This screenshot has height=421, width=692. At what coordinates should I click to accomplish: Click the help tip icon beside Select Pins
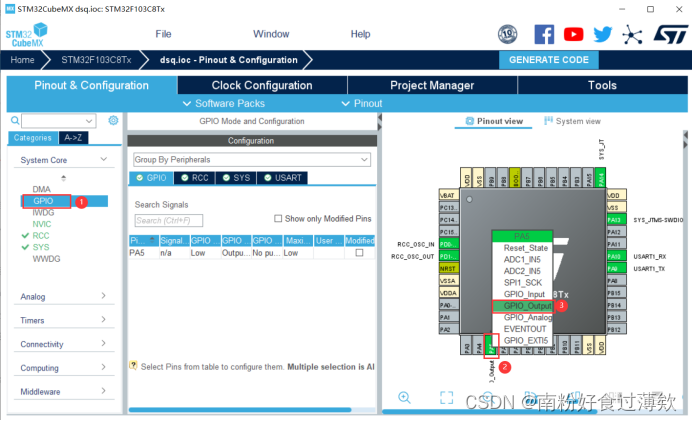pyautogui.click(x=133, y=366)
